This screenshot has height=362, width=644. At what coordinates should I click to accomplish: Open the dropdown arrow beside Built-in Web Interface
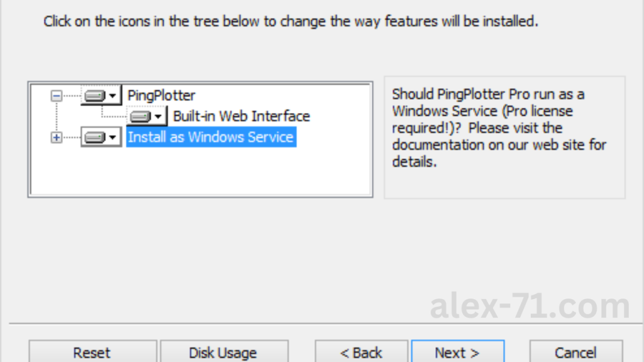tap(158, 116)
